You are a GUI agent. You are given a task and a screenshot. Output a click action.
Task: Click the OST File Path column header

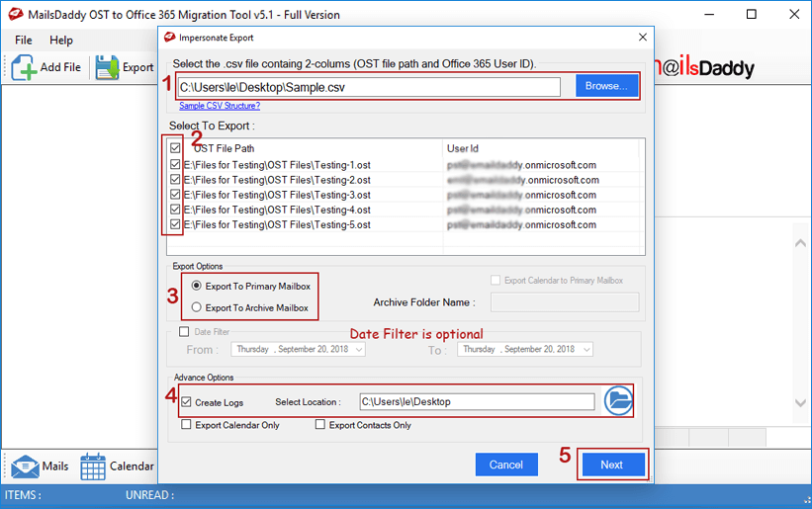pyautogui.click(x=225, y=148)
